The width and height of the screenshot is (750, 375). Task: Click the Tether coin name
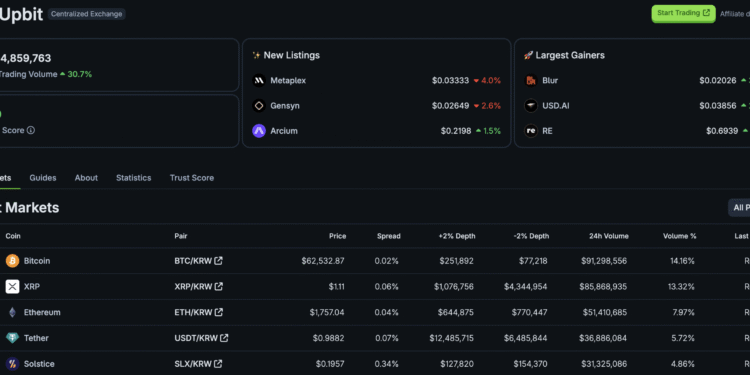pos(36,338)
